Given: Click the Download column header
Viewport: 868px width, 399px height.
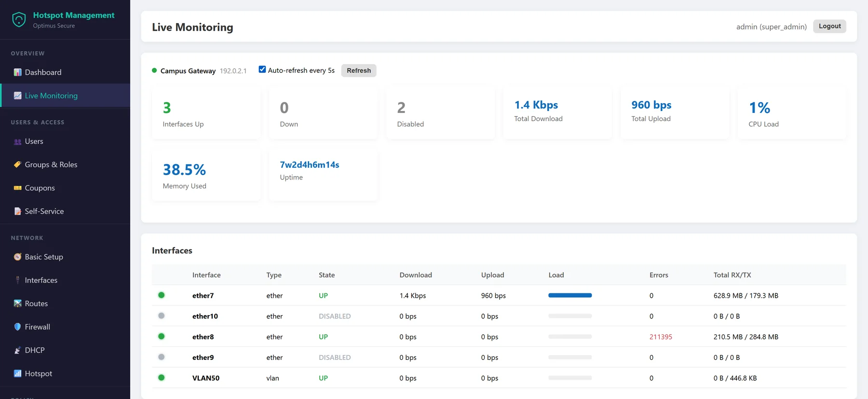Looking at the screenshot, I should tap(416, 275).
